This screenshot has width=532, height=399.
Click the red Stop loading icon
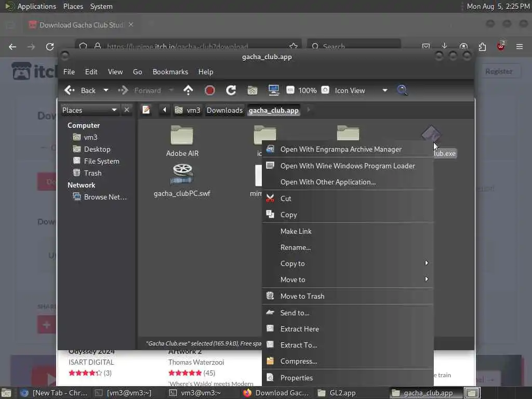pos(210,90)
